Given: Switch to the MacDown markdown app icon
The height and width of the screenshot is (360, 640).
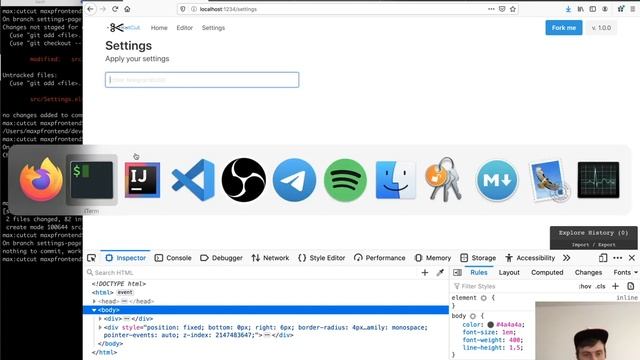Looking at the screenshot, I should click(497, 180).
